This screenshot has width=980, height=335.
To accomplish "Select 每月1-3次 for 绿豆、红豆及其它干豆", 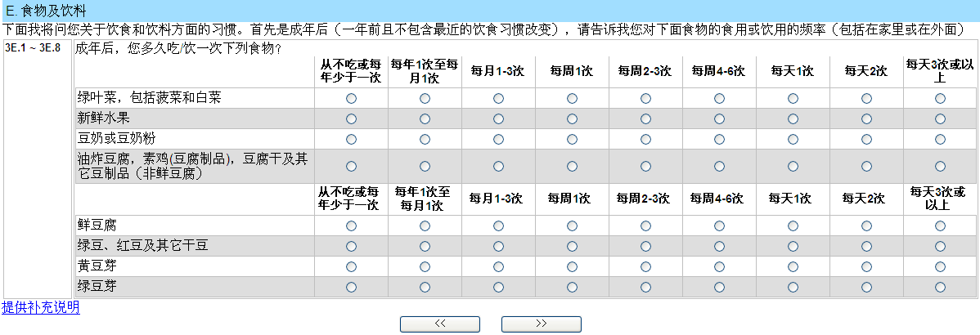I will pyautogui.click(x=498, y=246).
